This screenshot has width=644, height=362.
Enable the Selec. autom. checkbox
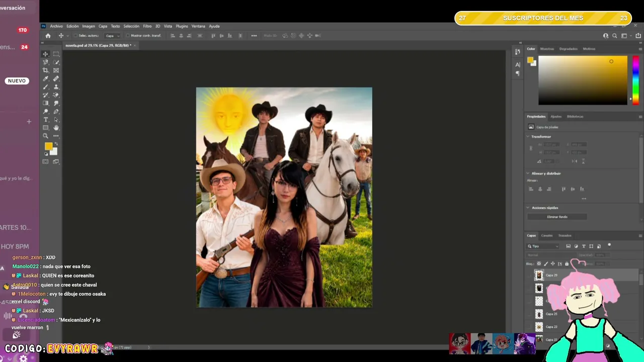pos(75,36)
